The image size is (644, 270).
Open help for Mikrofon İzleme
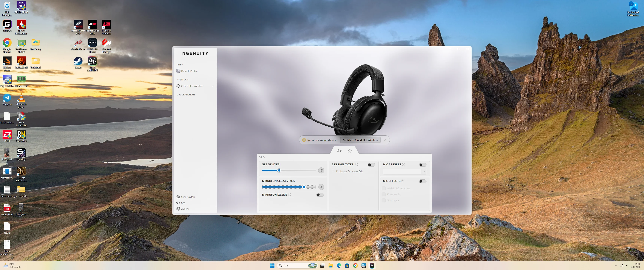coord(289,195)
